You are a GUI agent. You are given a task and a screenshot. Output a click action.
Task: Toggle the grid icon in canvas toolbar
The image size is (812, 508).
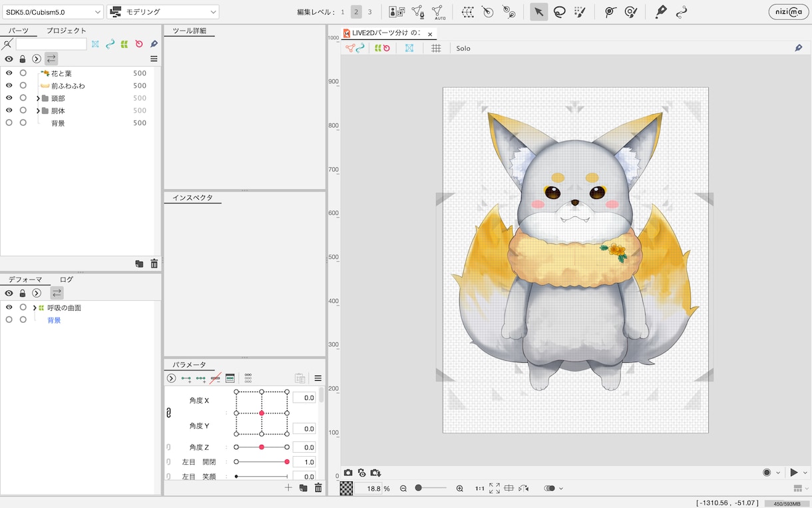point(436,49)
